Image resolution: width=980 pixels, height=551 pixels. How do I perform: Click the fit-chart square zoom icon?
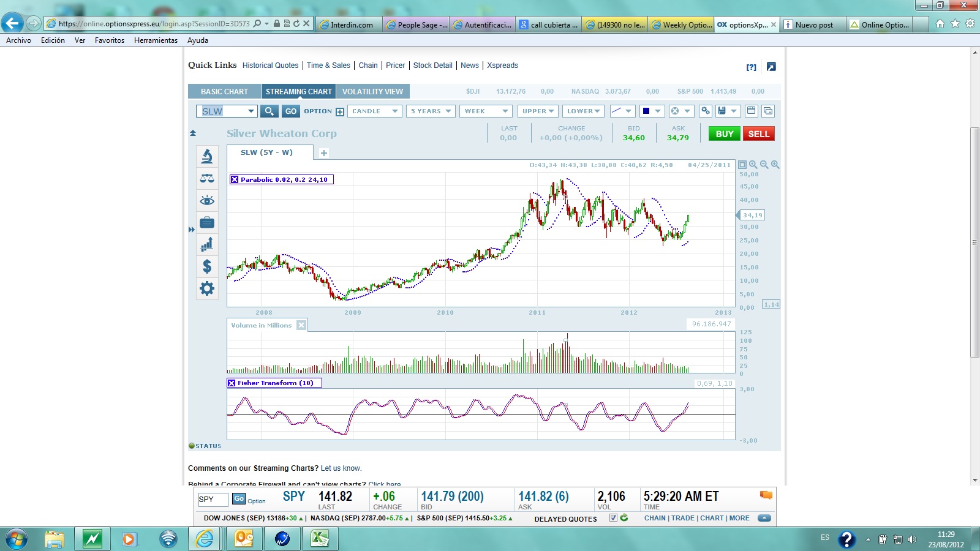tap(742, 165)
